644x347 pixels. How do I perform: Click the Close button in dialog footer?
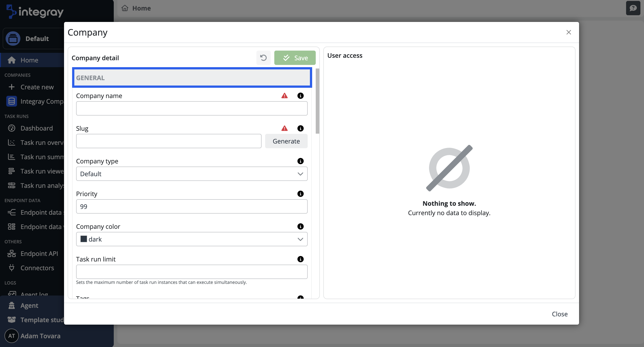[560, 314]
